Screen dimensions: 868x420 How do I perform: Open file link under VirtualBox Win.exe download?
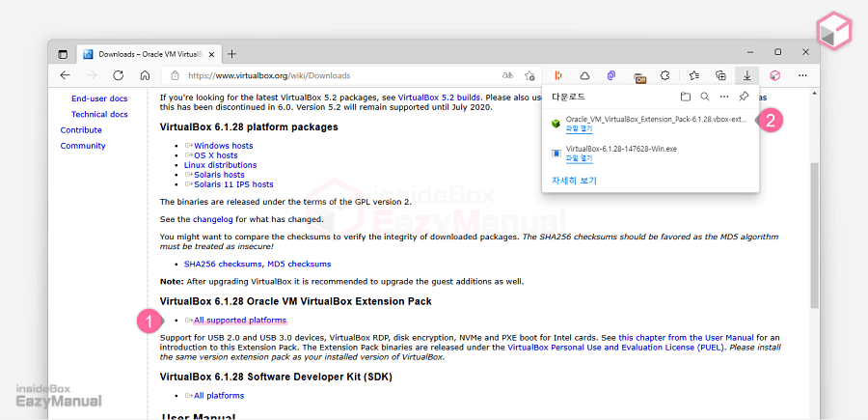579,158
